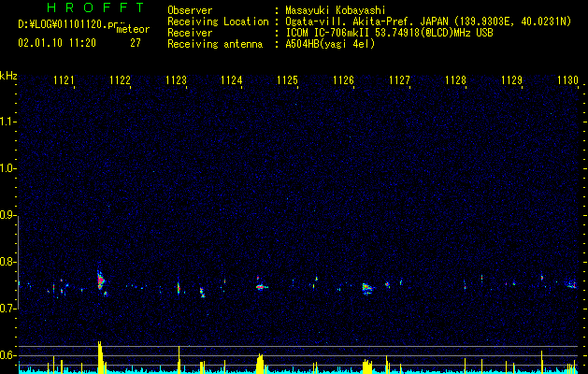Click the 1121 time axis marker
The width and height of the screenshot is (588, 374).
(x=64, y=79)
